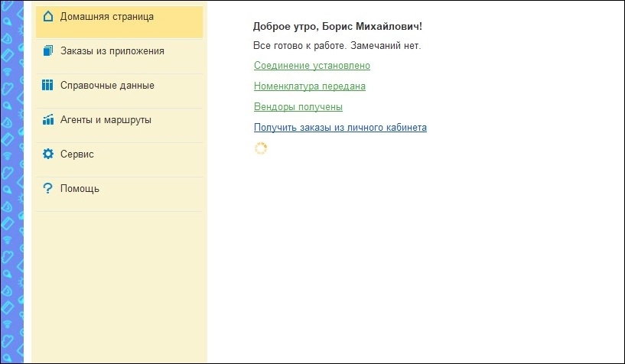This screenshot has width=625, height=364.
Task: Click the Соединение установлено link
Action: 311,65
